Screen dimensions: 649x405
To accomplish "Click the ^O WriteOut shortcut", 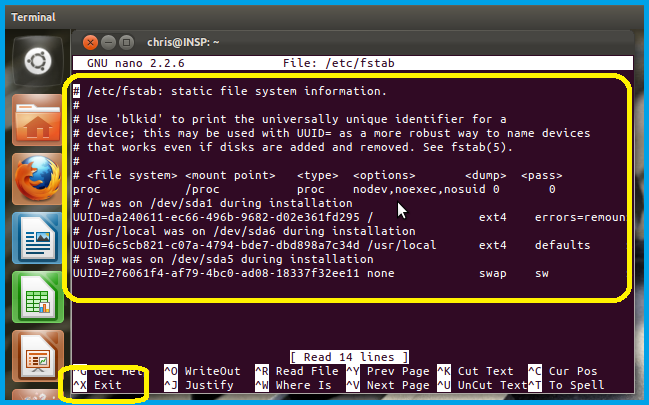I will (x=202, y=371).
